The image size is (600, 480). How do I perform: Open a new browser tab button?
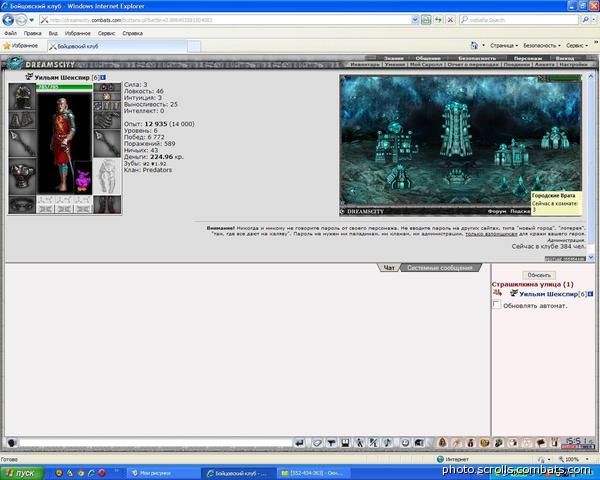pos(194,47)
